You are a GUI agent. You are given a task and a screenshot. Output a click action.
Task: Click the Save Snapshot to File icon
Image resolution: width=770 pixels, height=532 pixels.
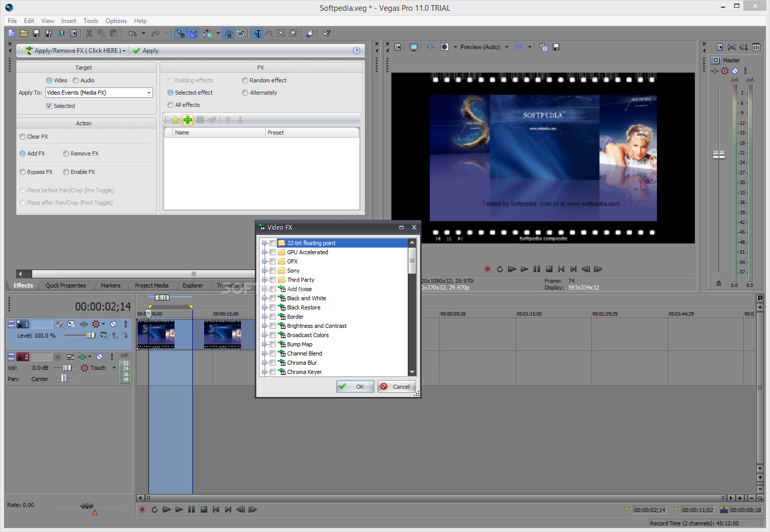[556, 47]
